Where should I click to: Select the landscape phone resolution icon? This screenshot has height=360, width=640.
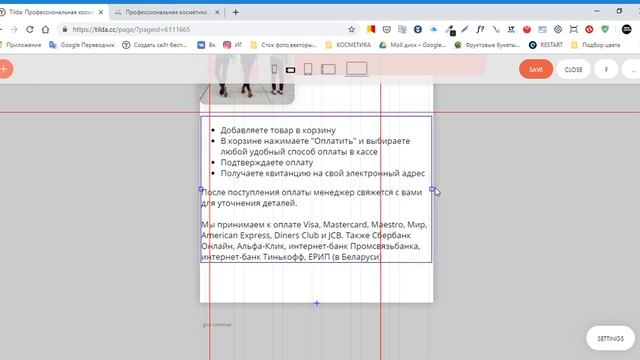[x=290, y=70]
